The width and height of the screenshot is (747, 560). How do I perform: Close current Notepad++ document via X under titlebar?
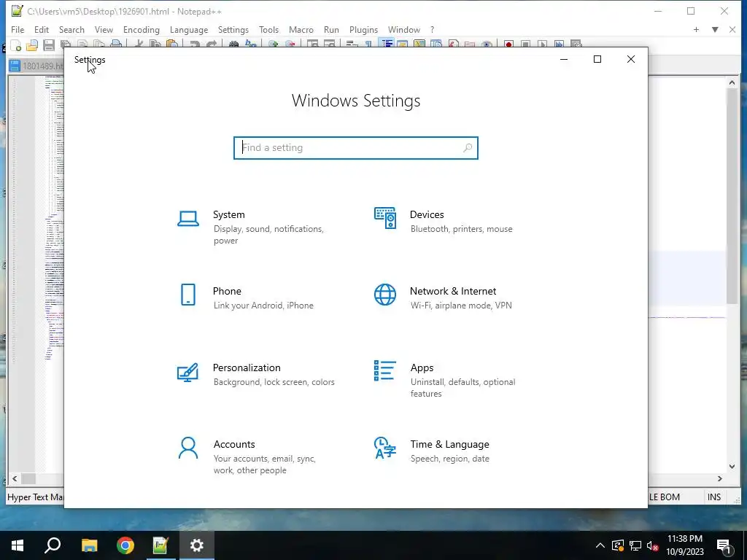coord(732,29)
